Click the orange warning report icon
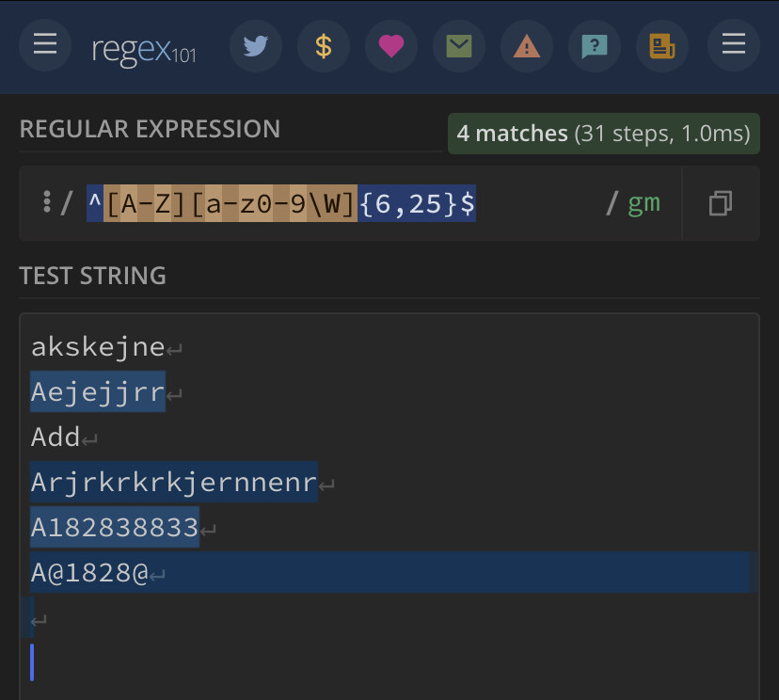779x700 pixels. [526, 45]
